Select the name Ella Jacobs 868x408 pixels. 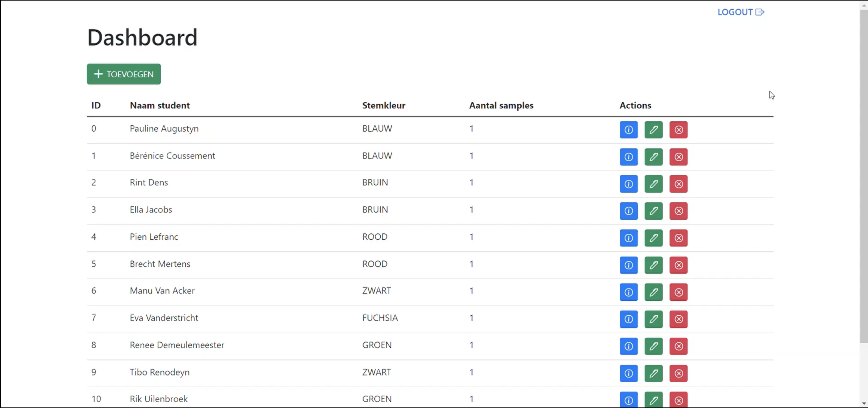pyautogui.click(x=151, y=210)
